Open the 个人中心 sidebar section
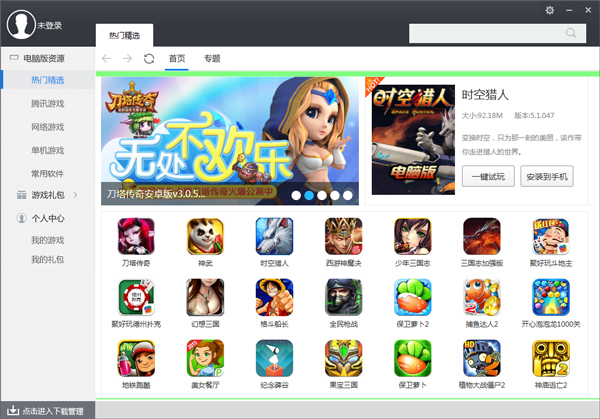 pyautogui.click(x=48, y=218)
